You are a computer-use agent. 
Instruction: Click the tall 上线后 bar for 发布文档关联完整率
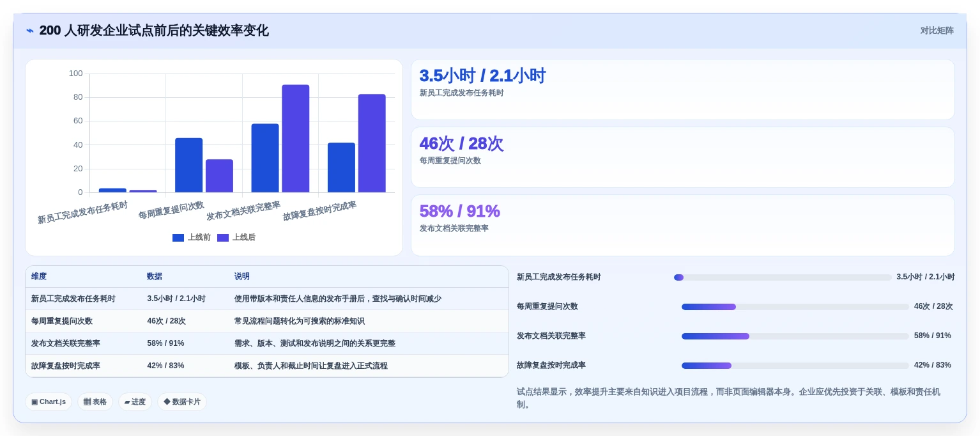click(x=296, y=138)
